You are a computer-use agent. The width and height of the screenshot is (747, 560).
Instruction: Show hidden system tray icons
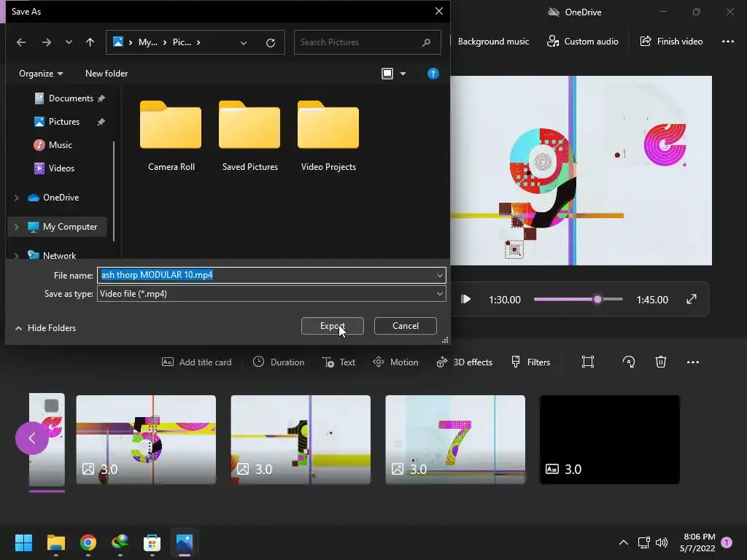[x=623, y=542]
